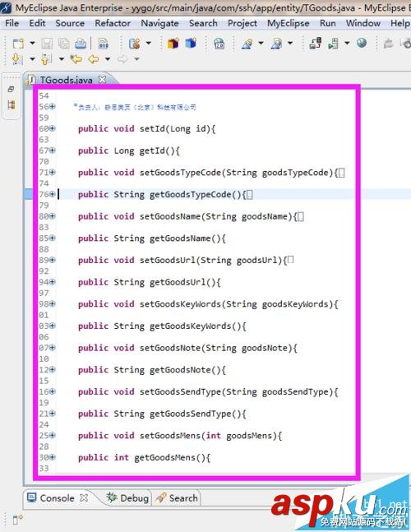
Task: Open Back history dropdown arrow
Action: pyautogui.click(x=108, y=59)
